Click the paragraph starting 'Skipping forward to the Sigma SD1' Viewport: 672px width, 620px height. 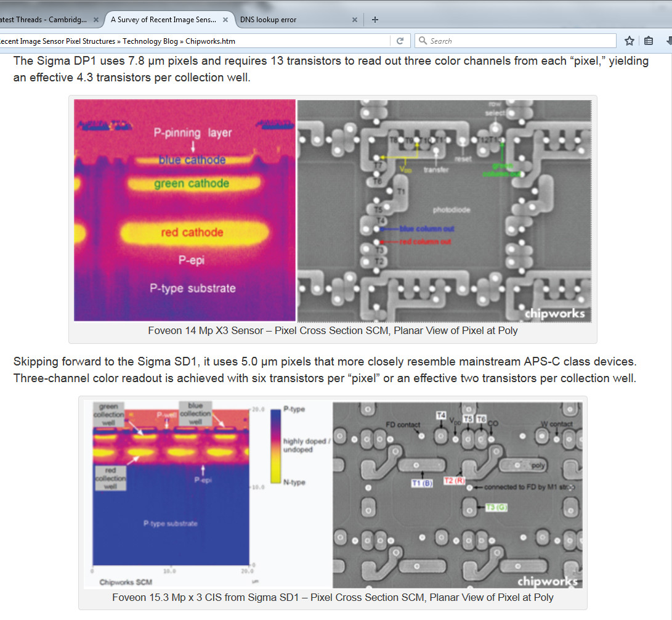[325, 370]
